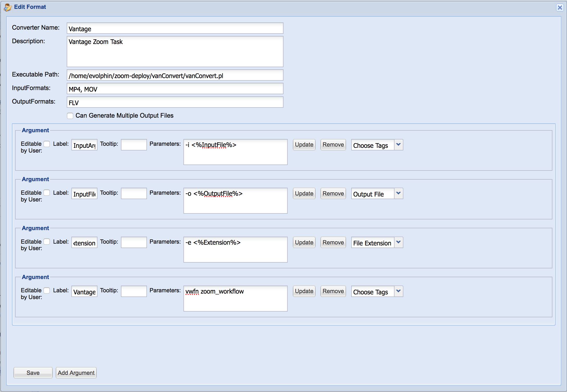Image resolution: width=567 pixels, height=392 pixels.
Task: Remove the -i InputFile argument
Action: click(x=333, y=145)
